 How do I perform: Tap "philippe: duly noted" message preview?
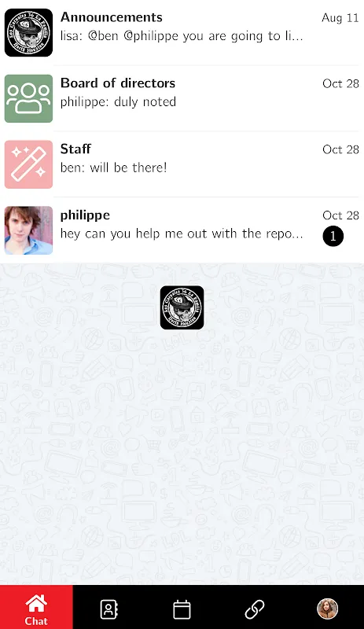coord(119,102)
